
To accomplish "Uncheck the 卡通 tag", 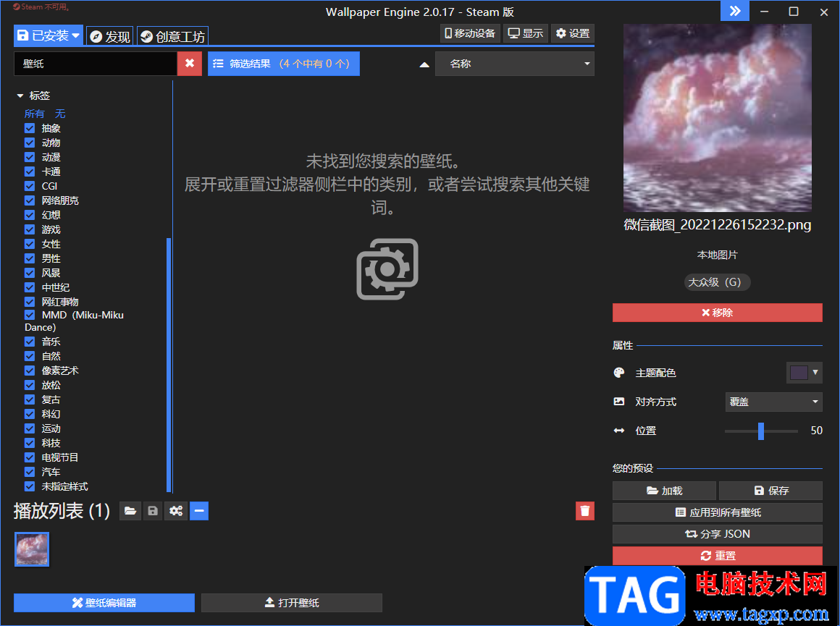I will click(30, 172).
